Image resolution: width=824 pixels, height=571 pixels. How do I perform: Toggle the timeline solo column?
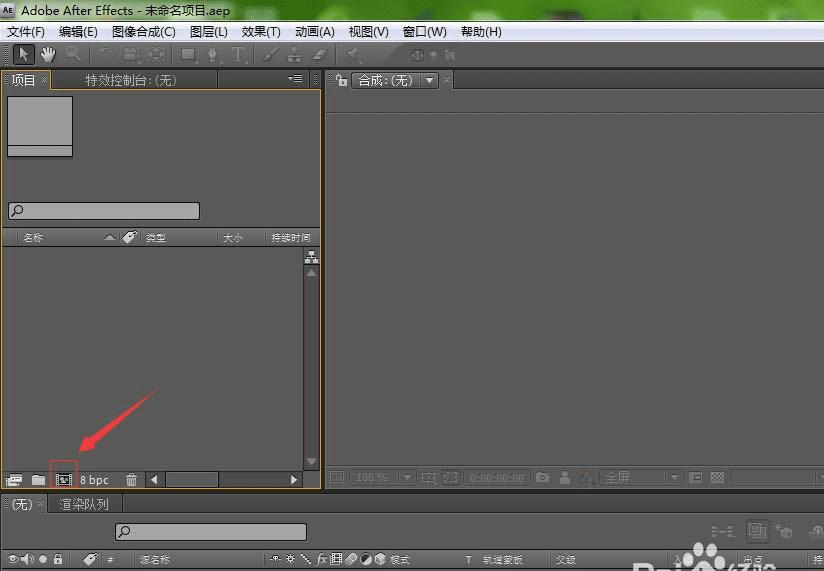(43, 559)
